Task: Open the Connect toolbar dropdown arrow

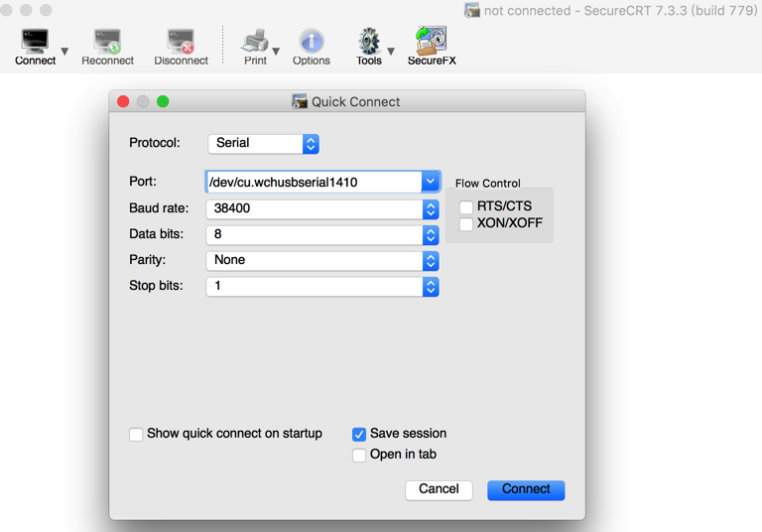Action: point(64,51)
